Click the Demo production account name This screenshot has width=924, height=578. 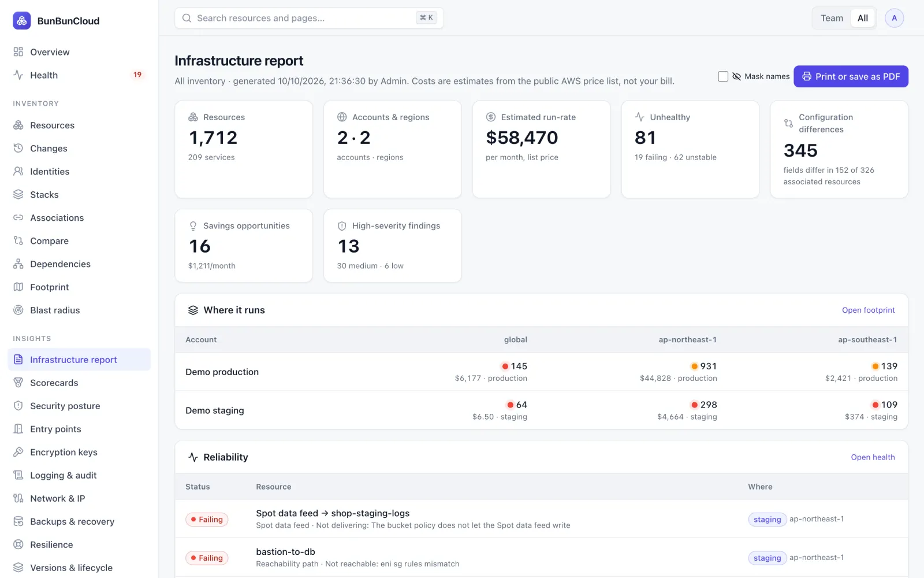pos(222,372)
